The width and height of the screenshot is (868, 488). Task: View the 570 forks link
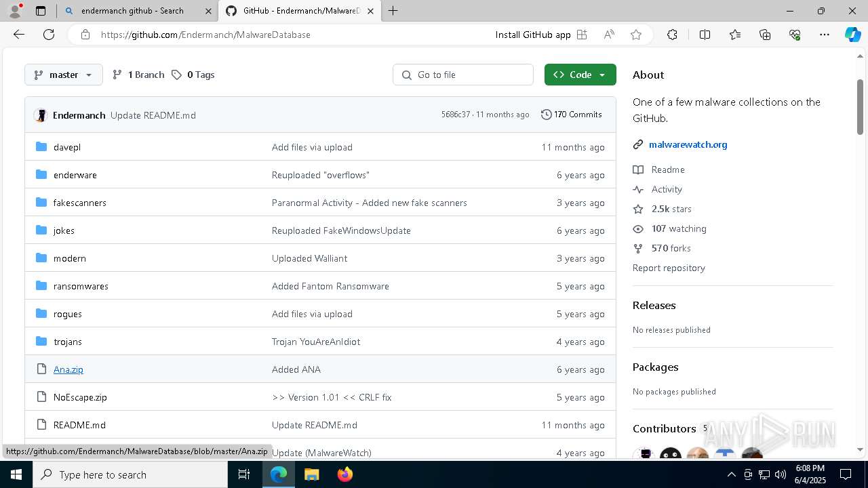(671, 248)
